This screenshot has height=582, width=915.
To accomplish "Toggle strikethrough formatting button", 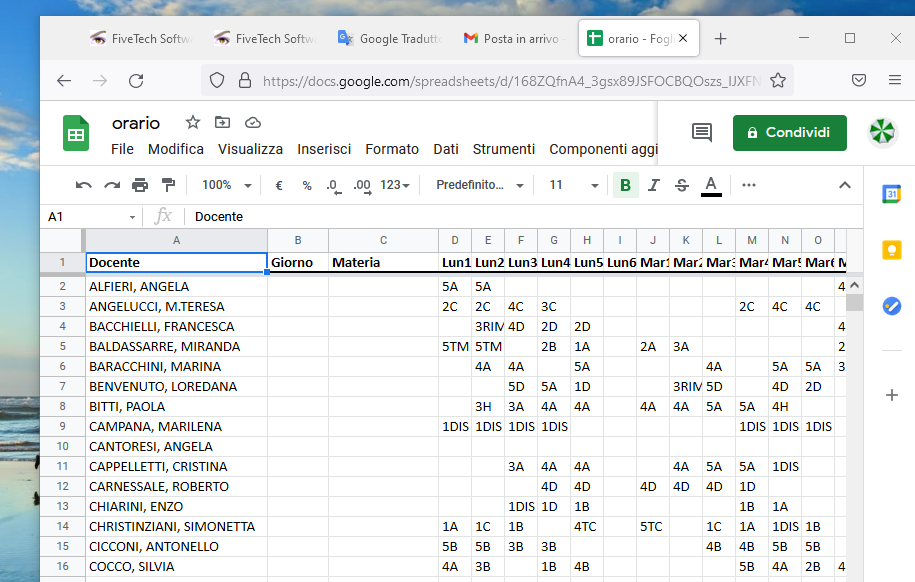I will (x=682, y=186).
